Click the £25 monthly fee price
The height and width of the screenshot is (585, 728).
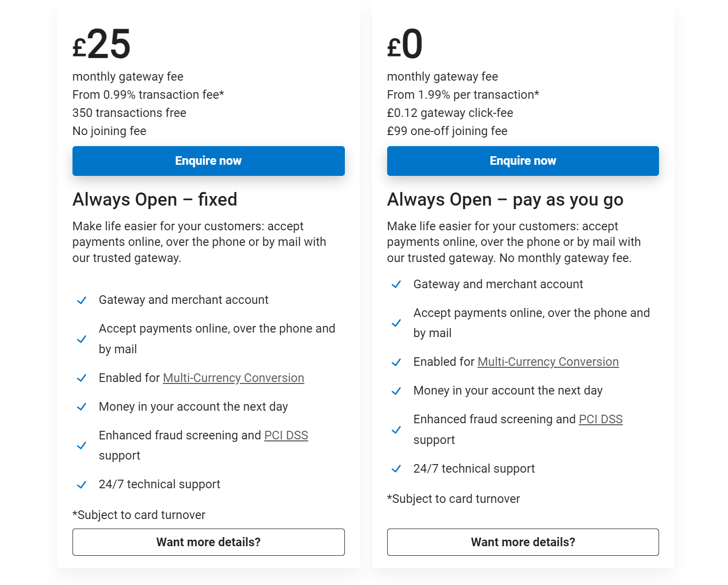tap(102, 44)
